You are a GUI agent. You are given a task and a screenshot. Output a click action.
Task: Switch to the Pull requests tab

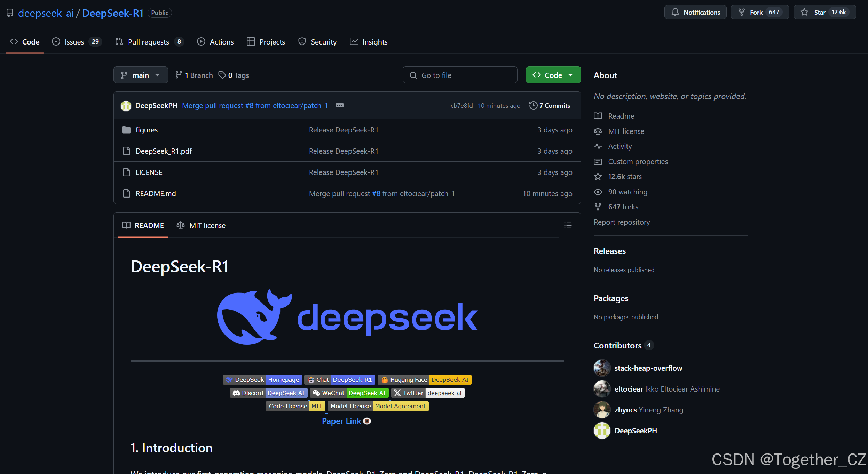pyautogui.click(x=149, y=42)
